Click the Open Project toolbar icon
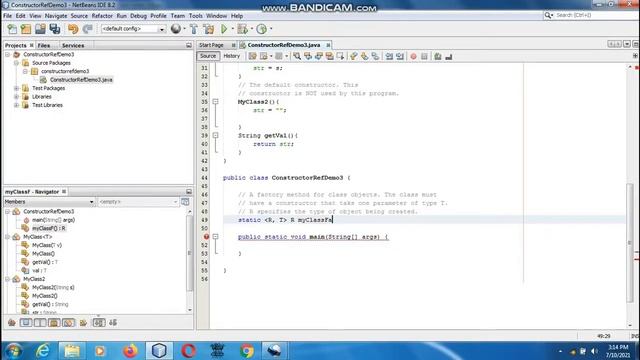640x360 pixels. [x=40, y=29]
